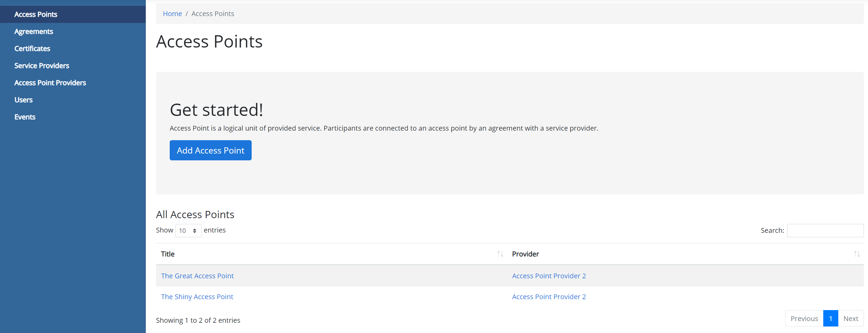Open provider link in first table row
Screen dimensions: 868x333
tap(549, 276)
